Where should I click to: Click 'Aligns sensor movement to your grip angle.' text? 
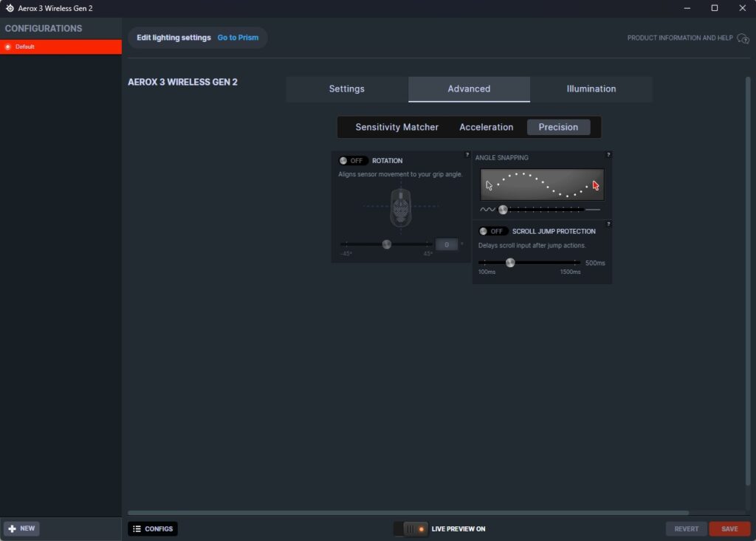pos(400,174)
